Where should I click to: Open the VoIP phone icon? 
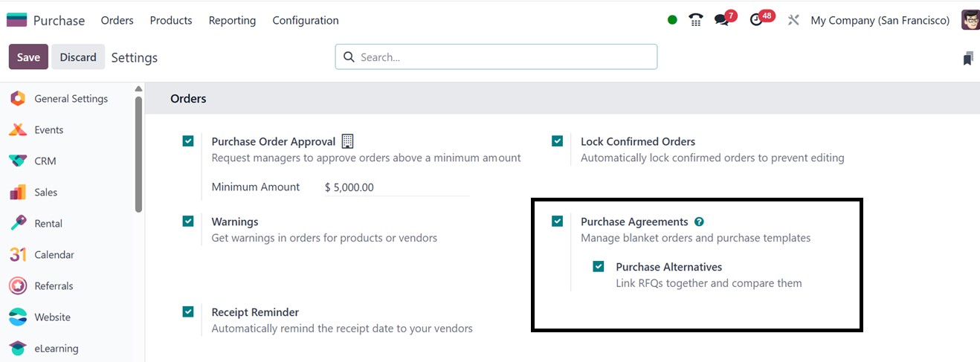[696, 20]
